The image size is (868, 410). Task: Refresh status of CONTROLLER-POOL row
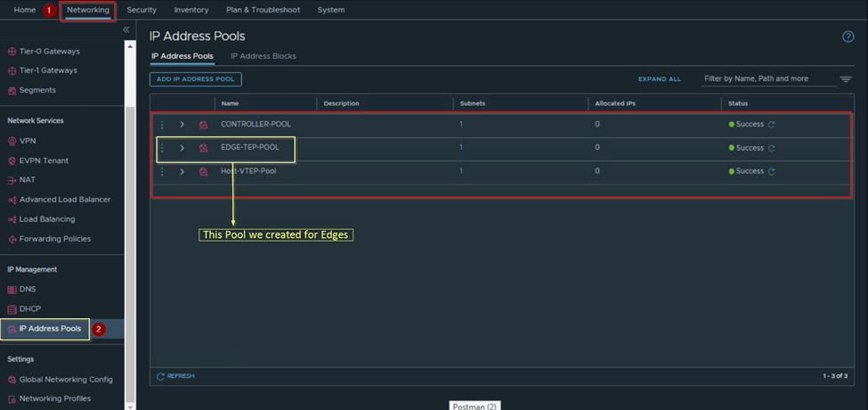(772, 125)
